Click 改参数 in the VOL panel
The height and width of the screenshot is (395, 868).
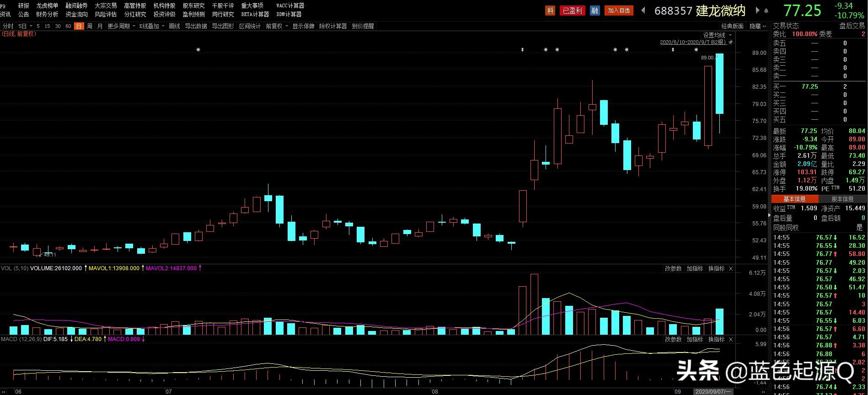coord(673,269)
